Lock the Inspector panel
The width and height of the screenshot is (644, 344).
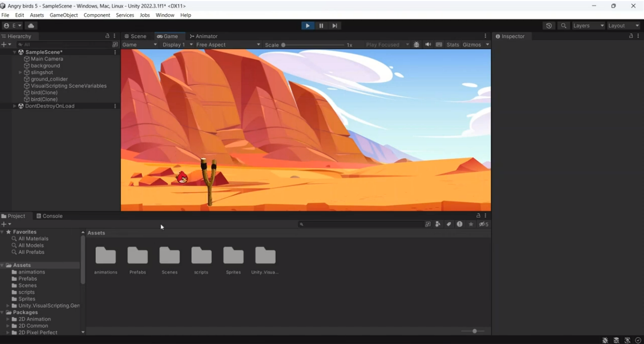631,36
